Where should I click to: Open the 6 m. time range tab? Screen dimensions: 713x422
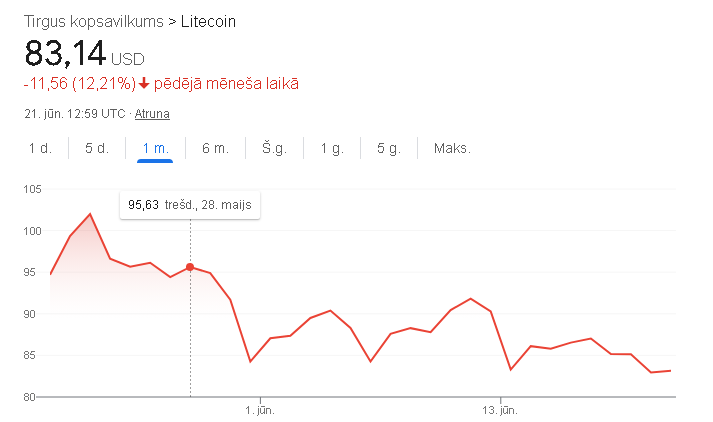tap(215, 148)
